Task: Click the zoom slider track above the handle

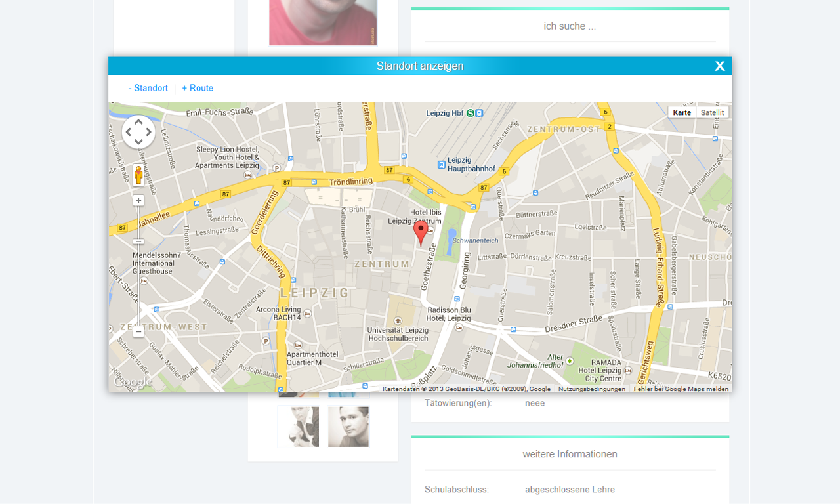Action: (x=138, y=222)
